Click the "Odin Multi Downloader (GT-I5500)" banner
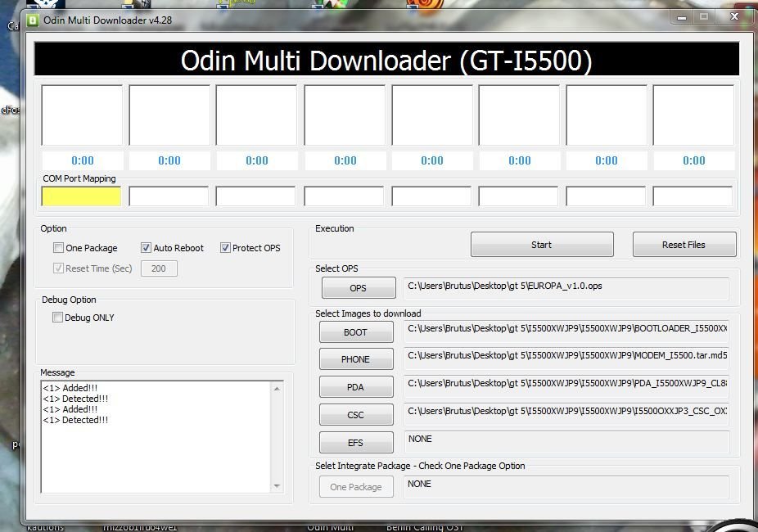The image size is (758, 532). coord(386,60)
